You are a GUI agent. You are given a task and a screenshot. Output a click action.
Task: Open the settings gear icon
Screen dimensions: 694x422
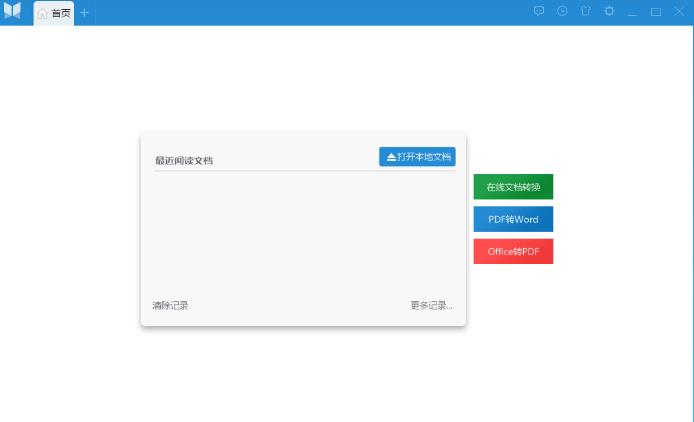pos(609,11)
